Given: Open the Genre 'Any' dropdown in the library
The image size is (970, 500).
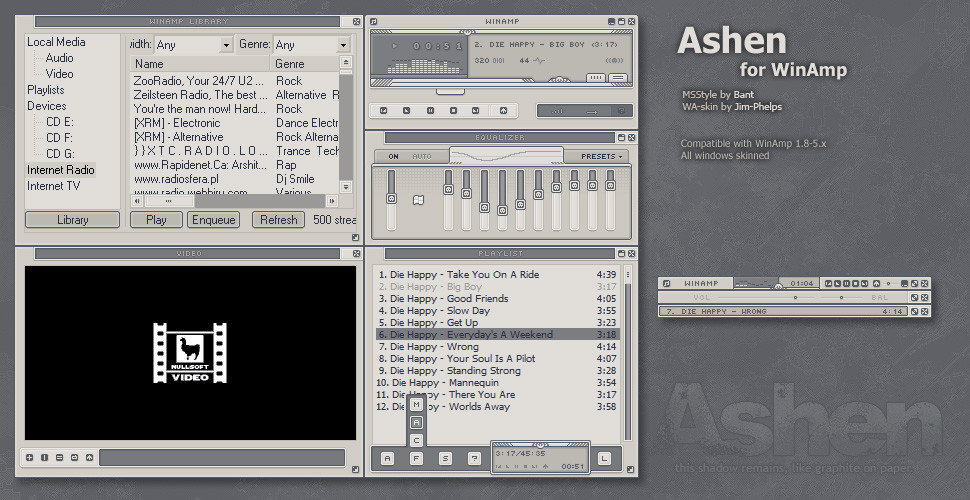Looking at the screenshot, I should pos(312,45).
